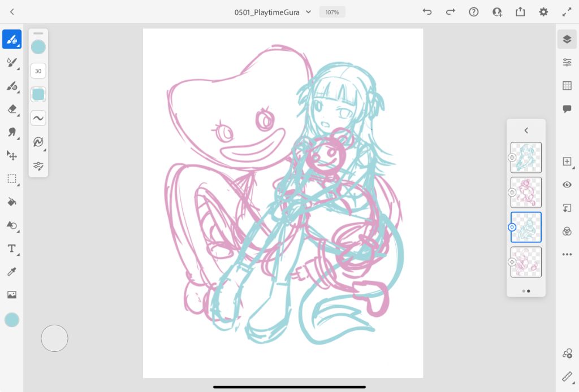Open the timelapse/history icon
This screenshot has width=579, height=392.
tap(567, 354)
